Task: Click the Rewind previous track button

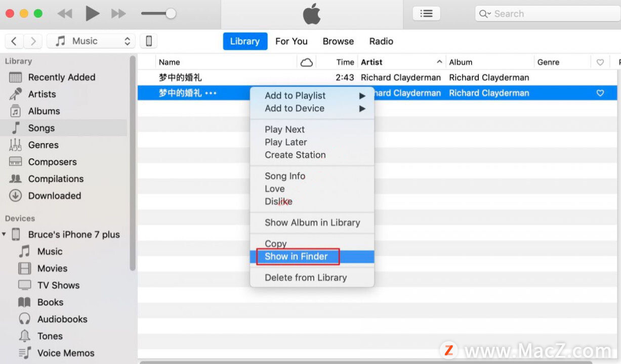Action: (x=65, y=14)
